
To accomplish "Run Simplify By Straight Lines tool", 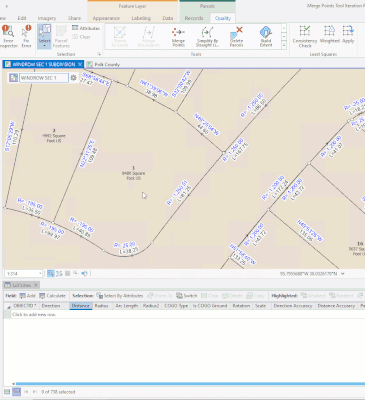I will [x=207, y=37].
